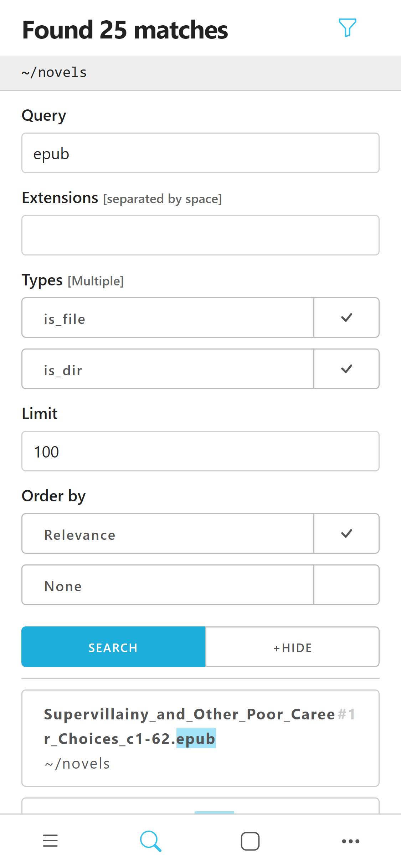Tap the square tabs icon in bottom bar

tap(250, 841)
